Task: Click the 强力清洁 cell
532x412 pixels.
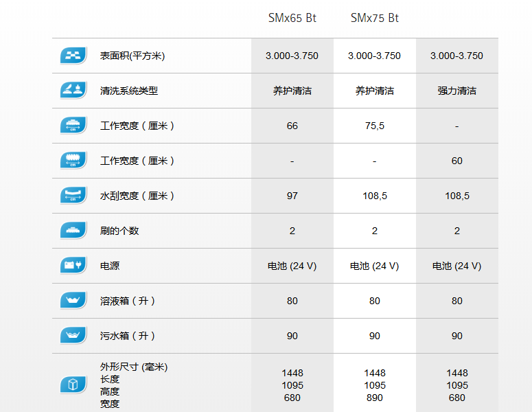Action: [x=457, y=91]
